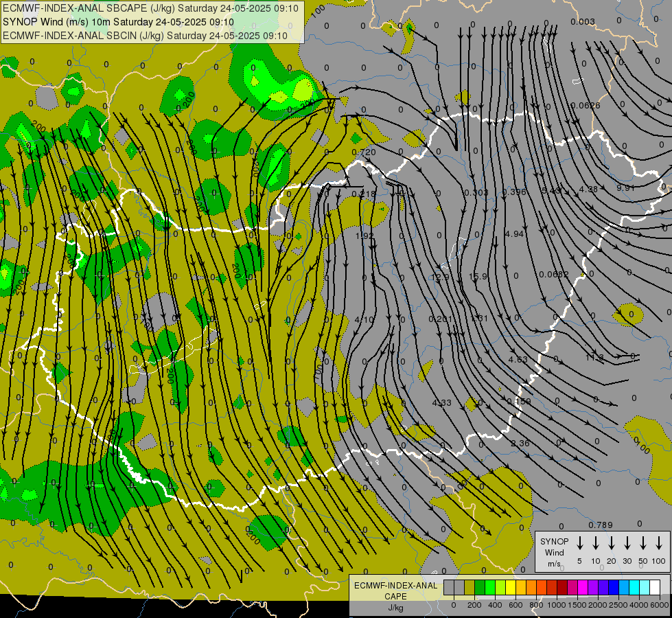Pick the olive swatch in the CAPE legend
This screenshot has height=618, width=672.
[470, 587]
